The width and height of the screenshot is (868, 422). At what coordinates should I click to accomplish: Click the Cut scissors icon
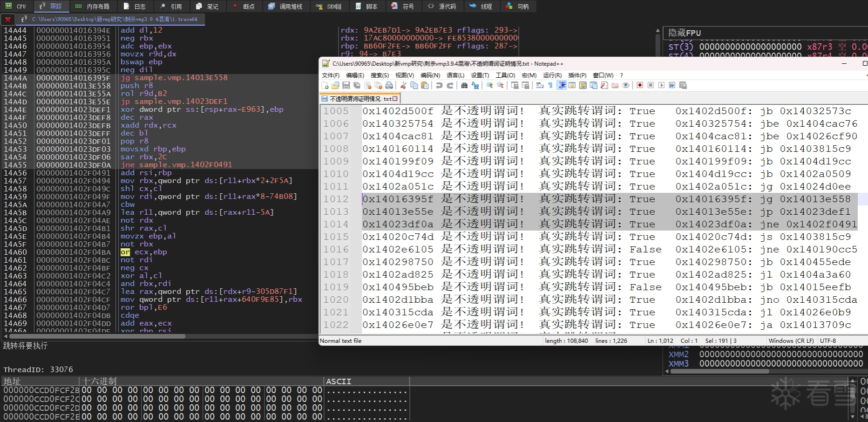coord(403,85)
